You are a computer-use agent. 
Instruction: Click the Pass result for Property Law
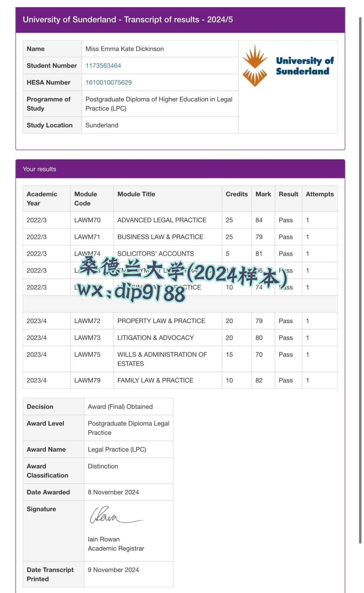(286, 321)
